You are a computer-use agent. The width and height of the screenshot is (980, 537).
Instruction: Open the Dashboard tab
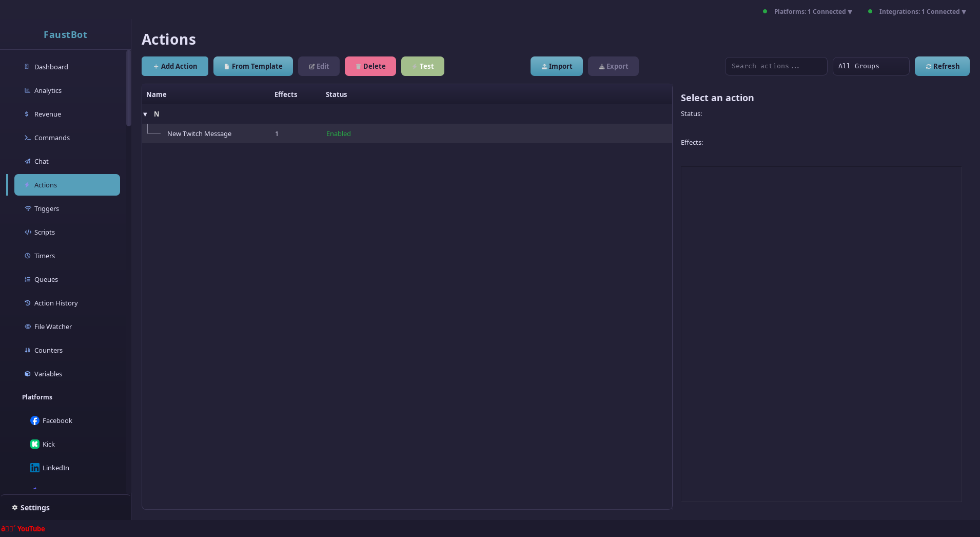[x=51, y=67]
